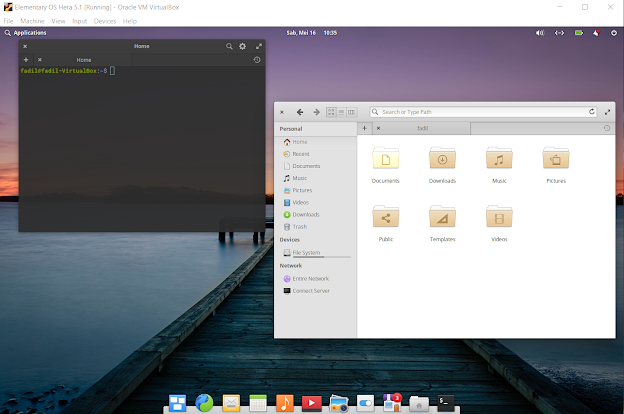The width and height of the screenshot is (624, 414).
Task: Focus the Search or Type Path field
Action: tap(483, 112)
